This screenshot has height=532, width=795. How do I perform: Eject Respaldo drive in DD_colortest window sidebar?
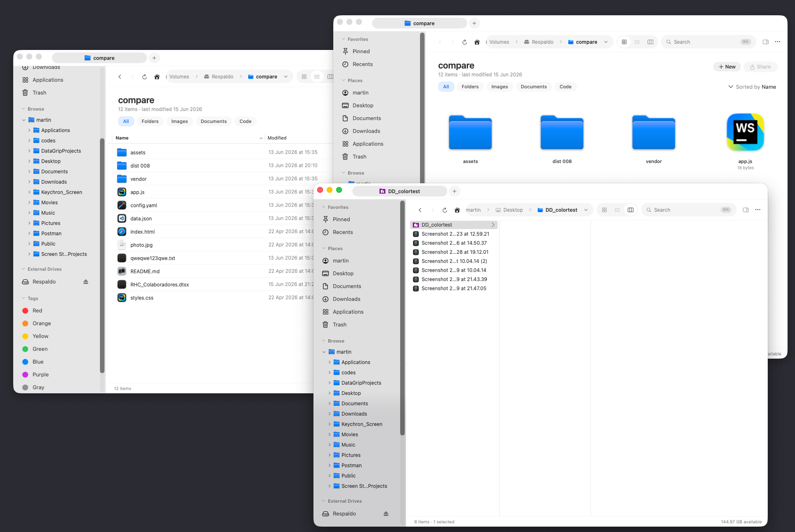[386, 514]
